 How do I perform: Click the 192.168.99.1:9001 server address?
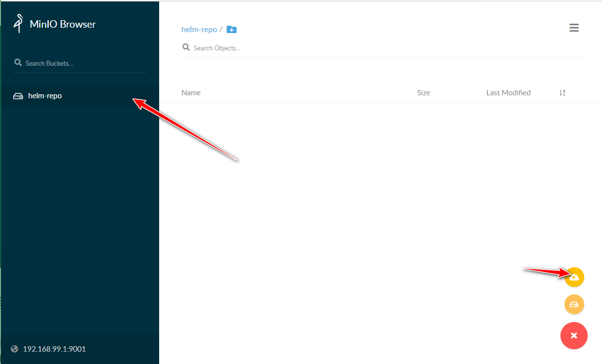click(54, 349)
